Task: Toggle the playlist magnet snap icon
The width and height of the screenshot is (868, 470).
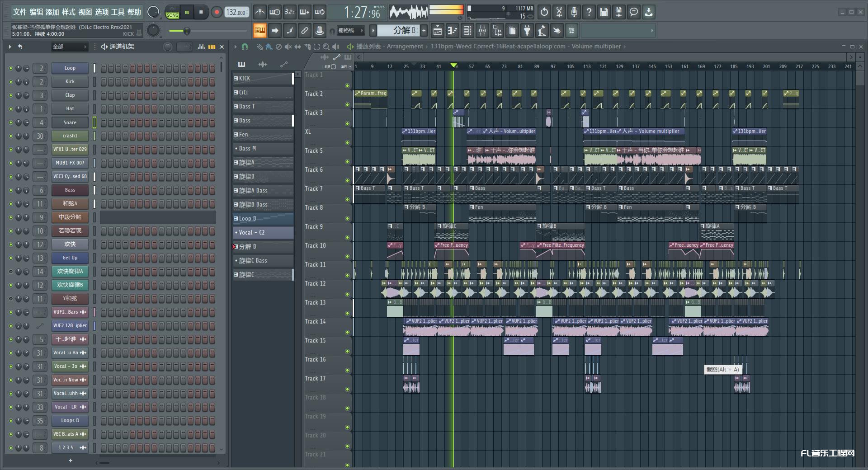Action: [245, 47]
